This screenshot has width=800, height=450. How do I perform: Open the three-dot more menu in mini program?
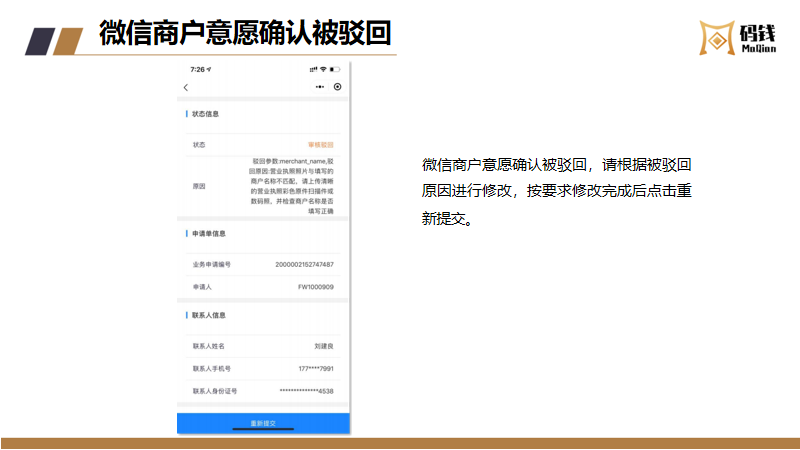tap(320, 88)
